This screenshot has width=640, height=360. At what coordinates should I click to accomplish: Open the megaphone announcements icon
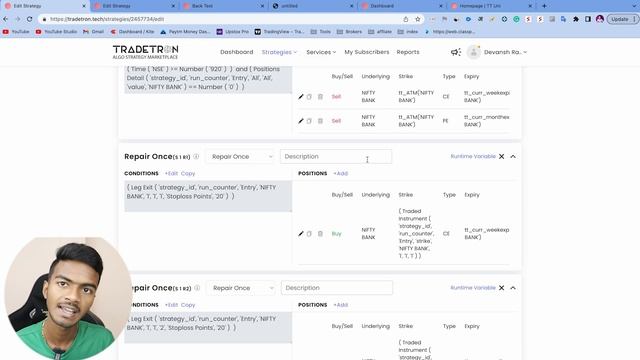coord(456,52)
